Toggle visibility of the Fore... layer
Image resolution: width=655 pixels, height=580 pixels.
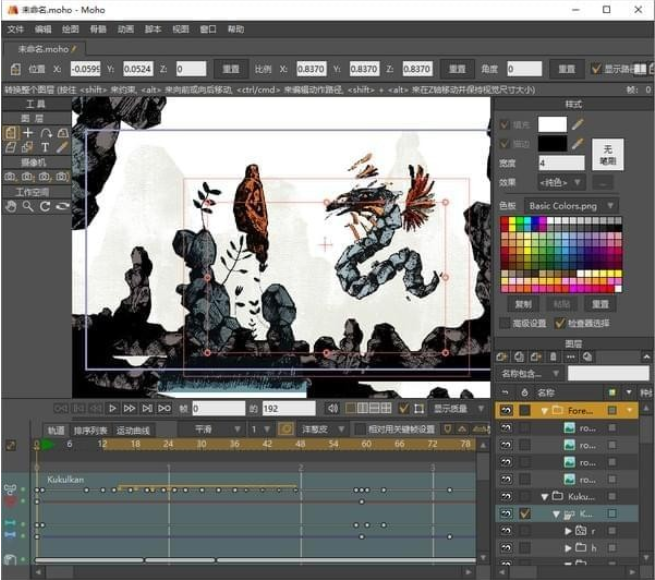506,410
